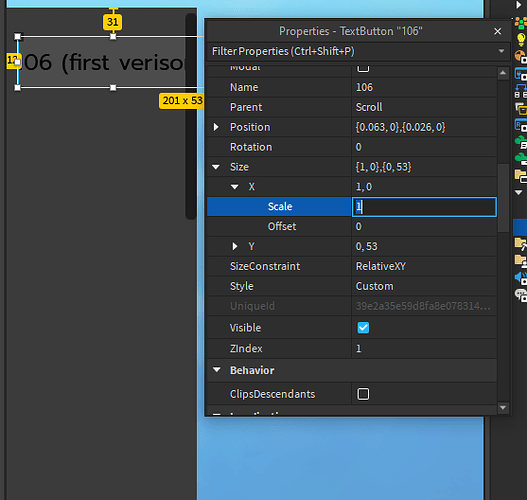Select the Chat speech bubble icon

click(521, 295)
